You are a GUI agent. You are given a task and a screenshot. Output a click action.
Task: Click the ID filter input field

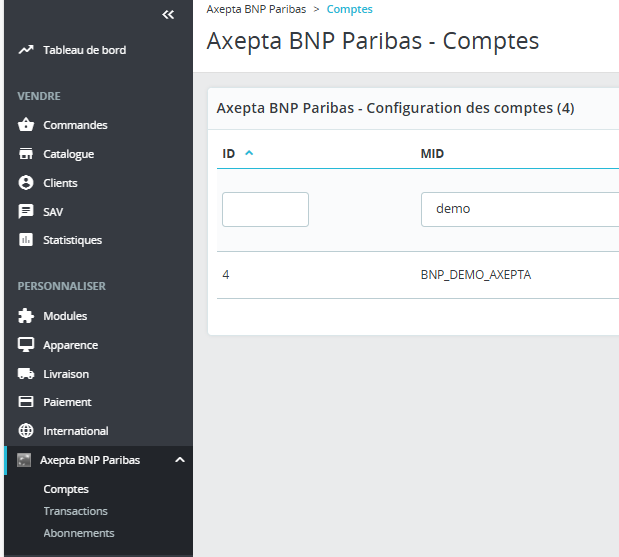(265, 210)
